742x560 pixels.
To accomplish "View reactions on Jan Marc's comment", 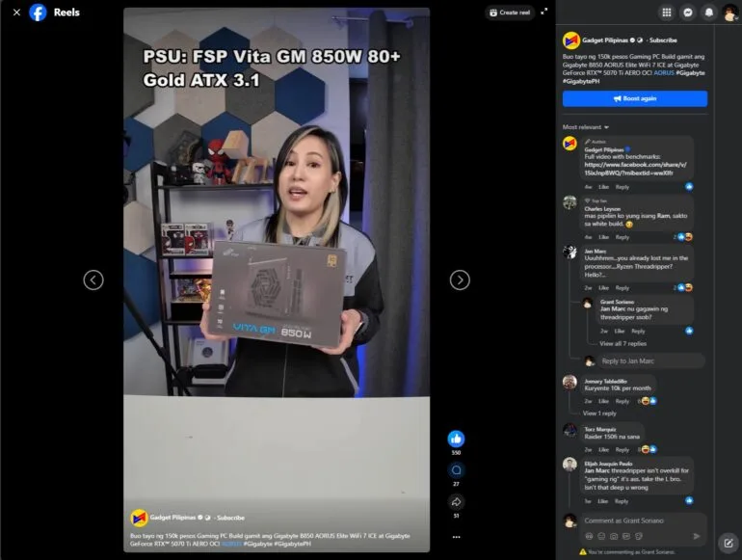I will [x=683, y=287].
